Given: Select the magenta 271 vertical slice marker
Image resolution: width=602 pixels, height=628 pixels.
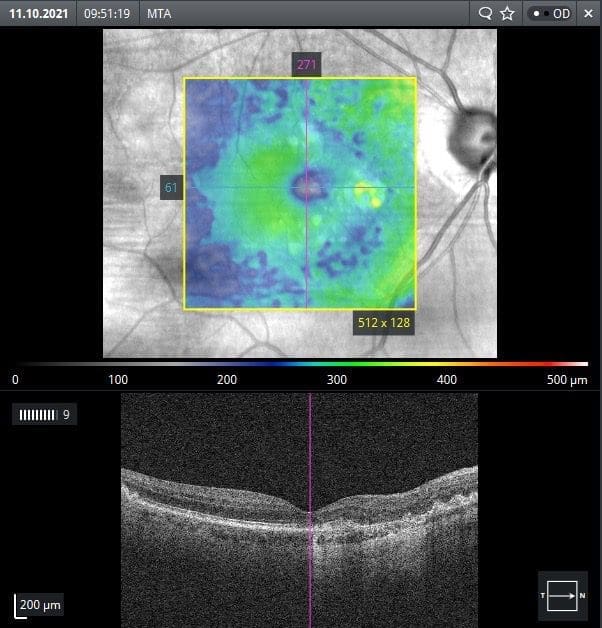Looking at the screenshot, I should point(306,65).
